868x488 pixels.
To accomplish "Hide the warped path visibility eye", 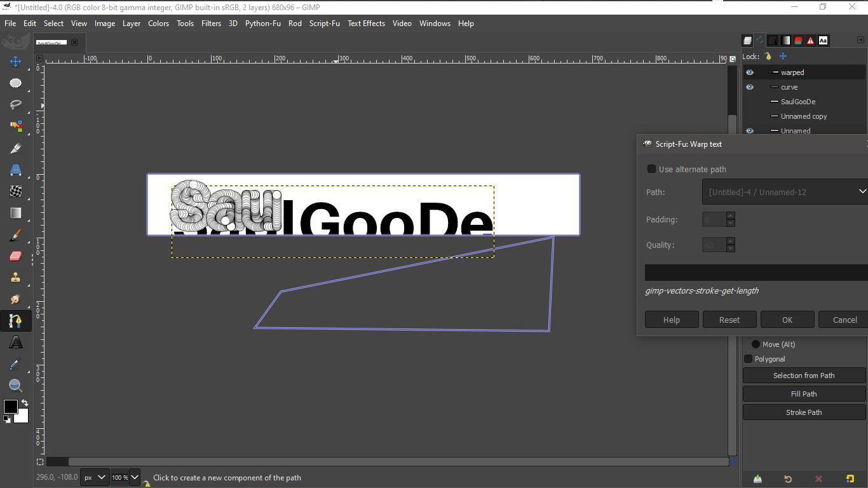I will [x=750, y=72].
